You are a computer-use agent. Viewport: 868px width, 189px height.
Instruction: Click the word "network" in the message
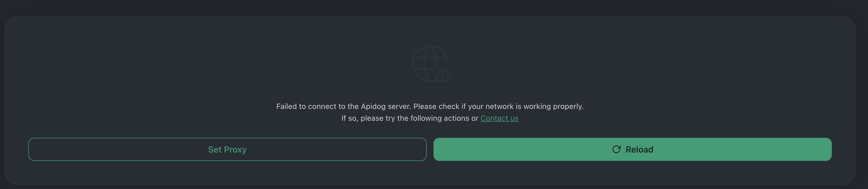tap(500, 107)
